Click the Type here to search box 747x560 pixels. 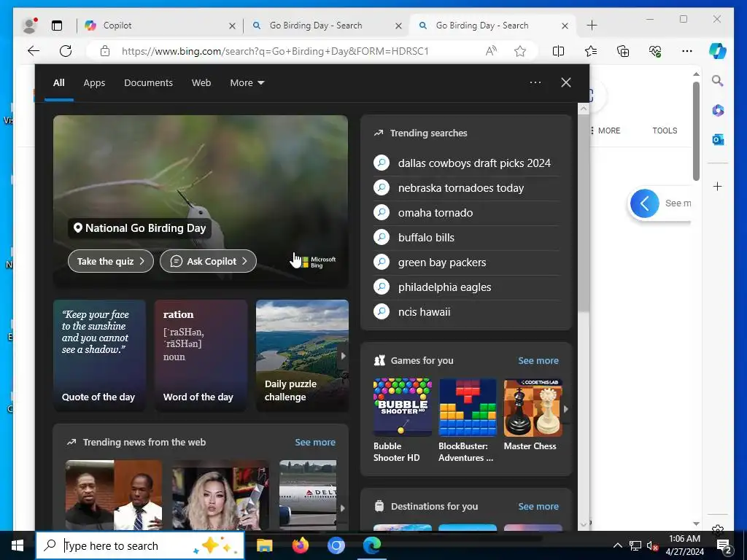140,545
